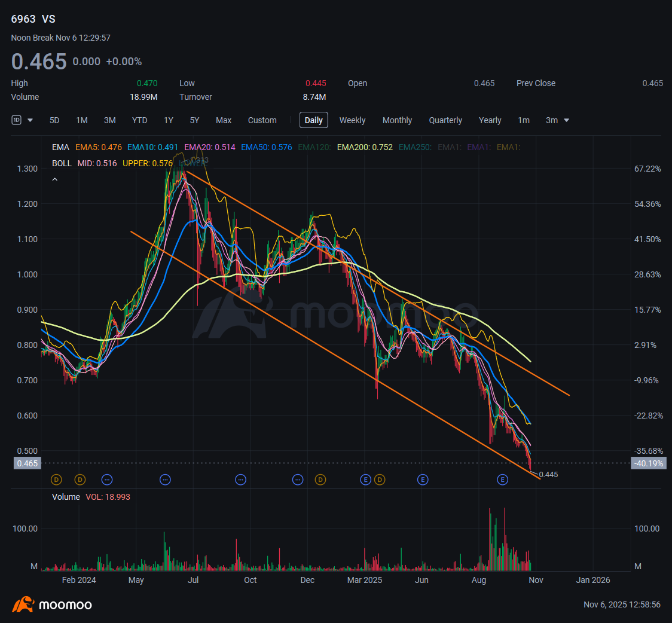Click the Turnover value 8.74M
672x623 pixels.
click(314, 97)
